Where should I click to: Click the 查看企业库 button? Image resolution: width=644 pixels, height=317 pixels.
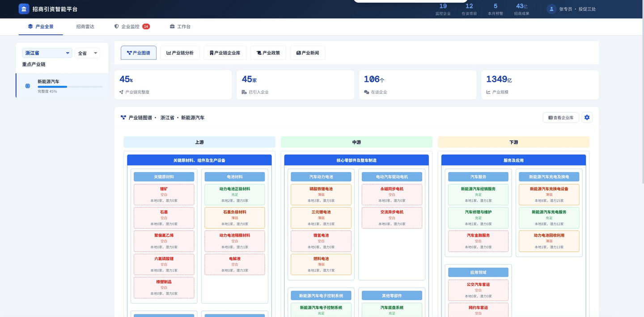tap(561, 118)
